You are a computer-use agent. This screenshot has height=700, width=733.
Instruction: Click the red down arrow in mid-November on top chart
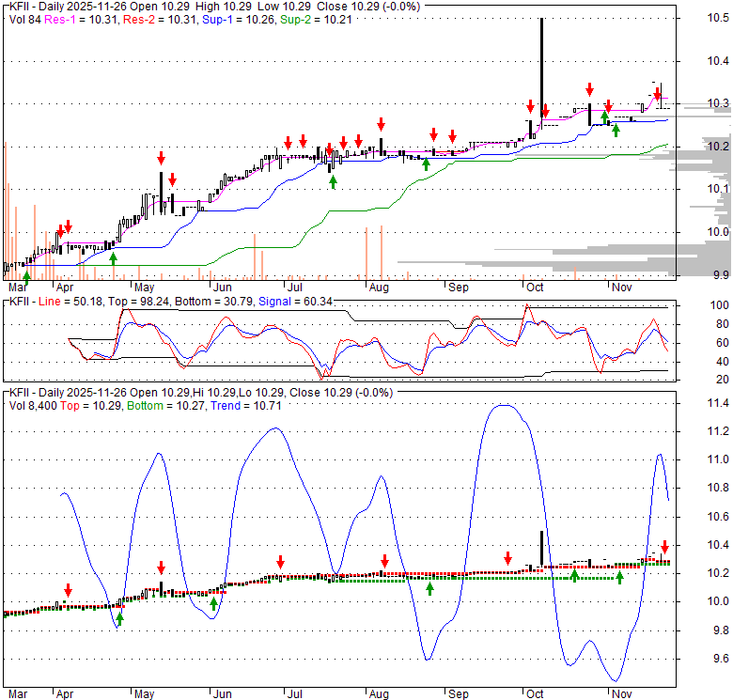point(657,93)
